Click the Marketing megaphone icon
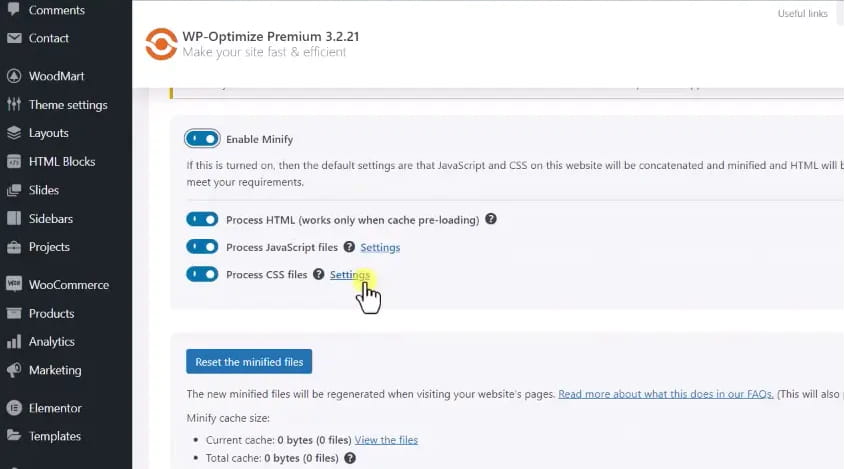 14,370
